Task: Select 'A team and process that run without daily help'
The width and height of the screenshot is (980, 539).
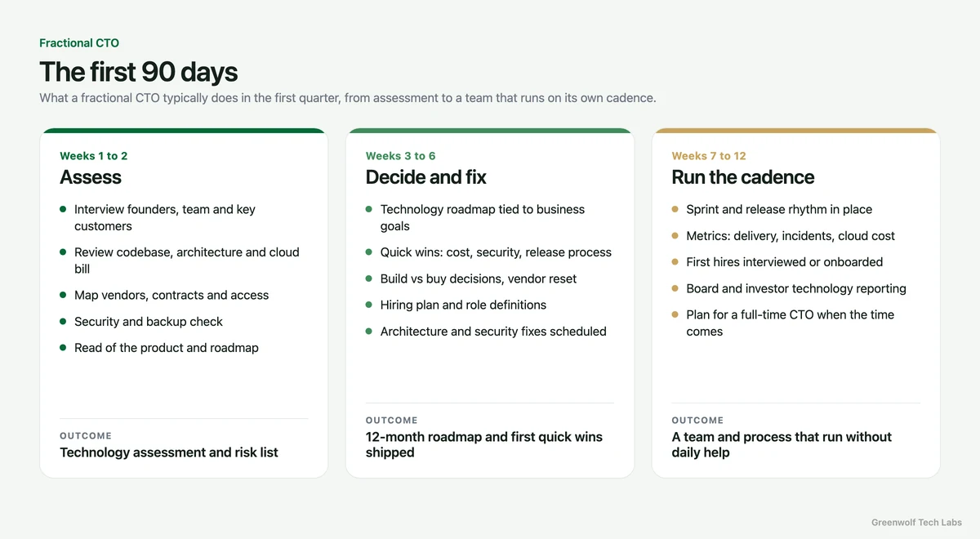Action: pyautogui.click(x=782, y=444)
